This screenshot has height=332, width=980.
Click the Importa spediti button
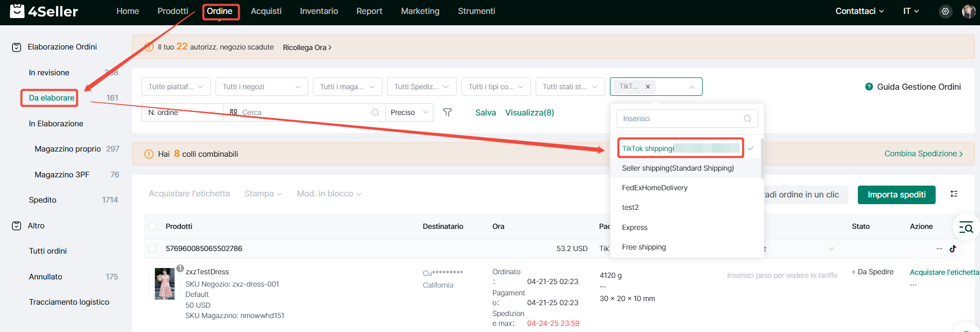896,194
